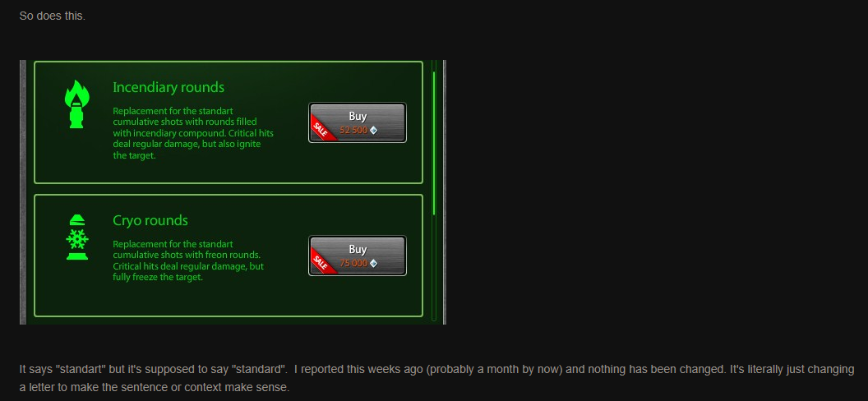This screenshot has height=401, width=868.
Task: Click the Incendiary rounds description text
Action: click(192, 133)
